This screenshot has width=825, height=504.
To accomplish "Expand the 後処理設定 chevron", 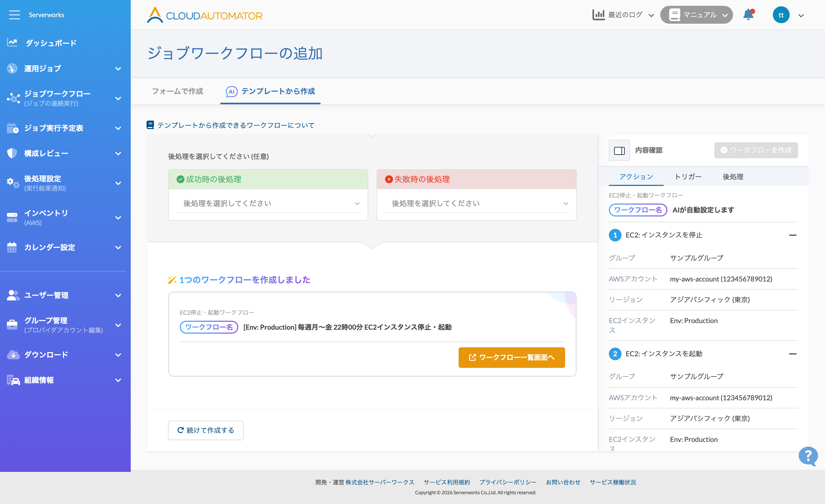I will pos(118,183).
